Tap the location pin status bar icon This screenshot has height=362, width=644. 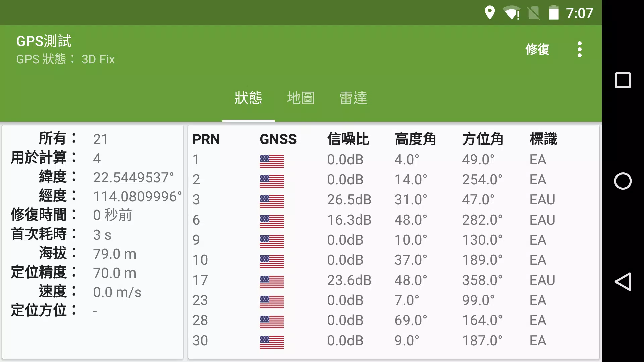pos(490,13)
